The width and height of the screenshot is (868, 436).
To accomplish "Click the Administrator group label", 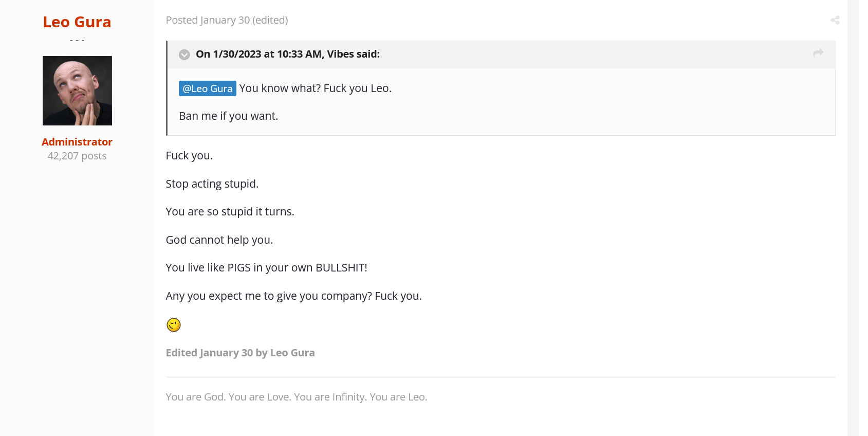I will [77, 142].
